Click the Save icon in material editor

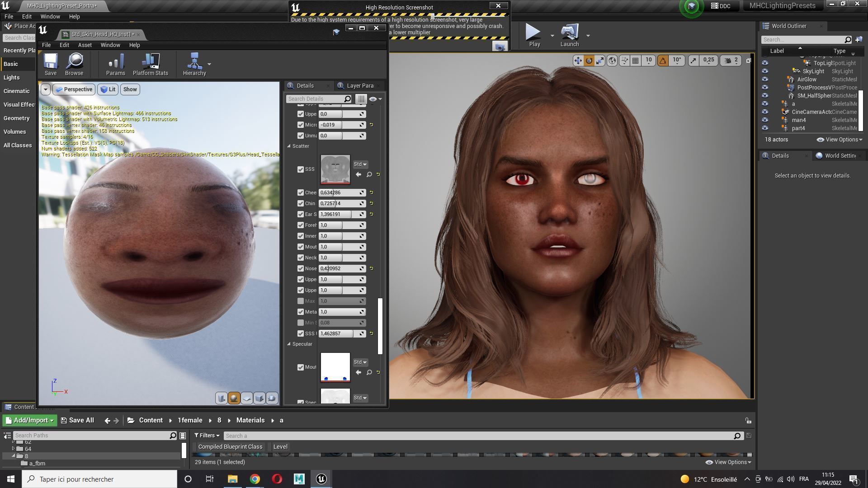[x=50, y=64]
